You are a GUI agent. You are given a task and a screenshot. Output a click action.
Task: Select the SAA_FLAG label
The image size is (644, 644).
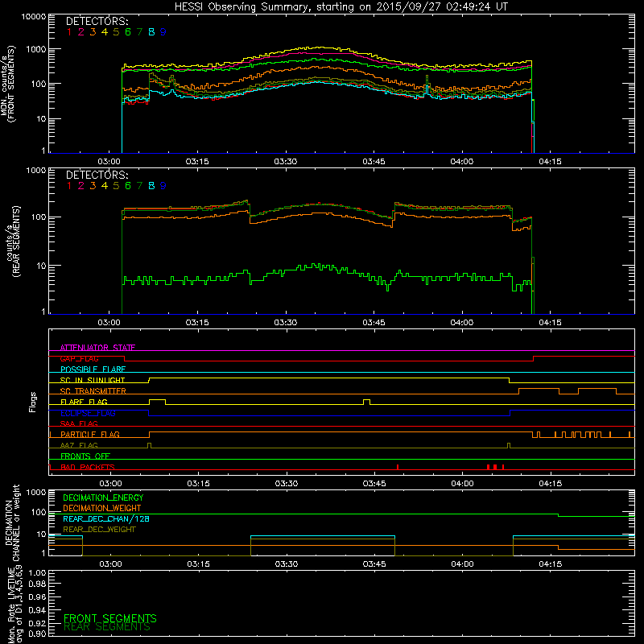click(x=79, y=423)
